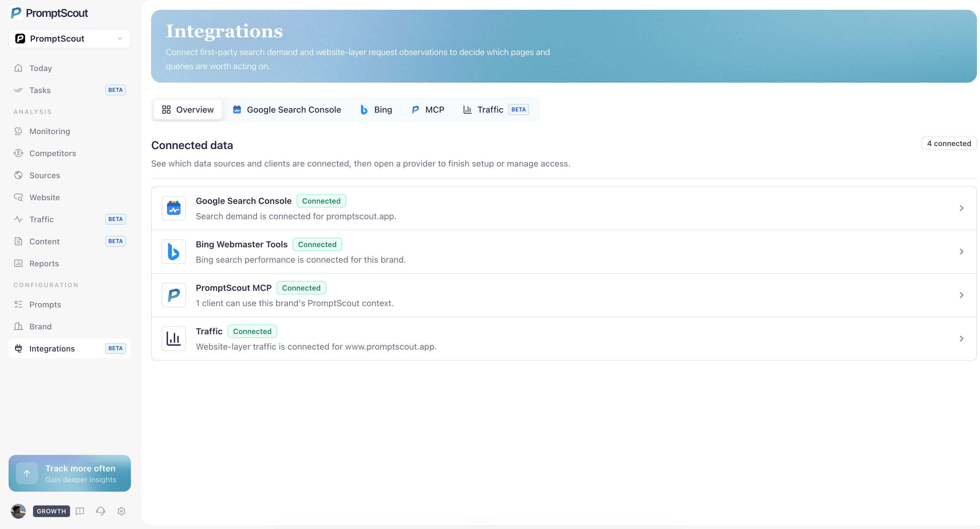Click the Prompts list icon in sidebar

coord(18,304)
